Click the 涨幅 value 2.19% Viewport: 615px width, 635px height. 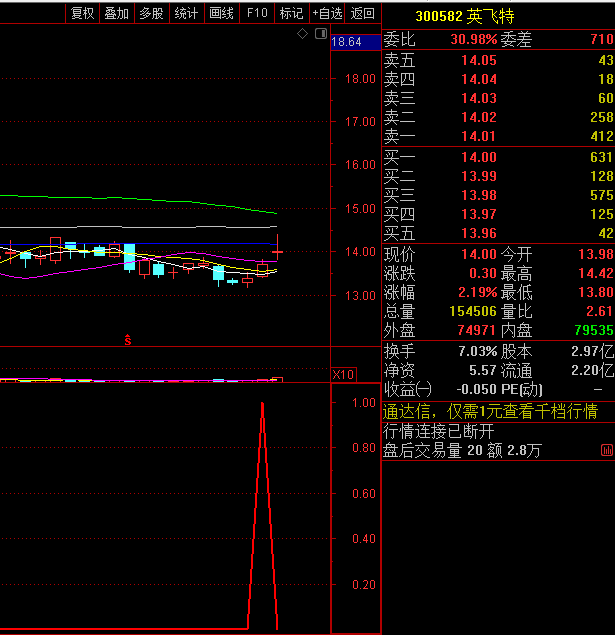coord(478,292)
